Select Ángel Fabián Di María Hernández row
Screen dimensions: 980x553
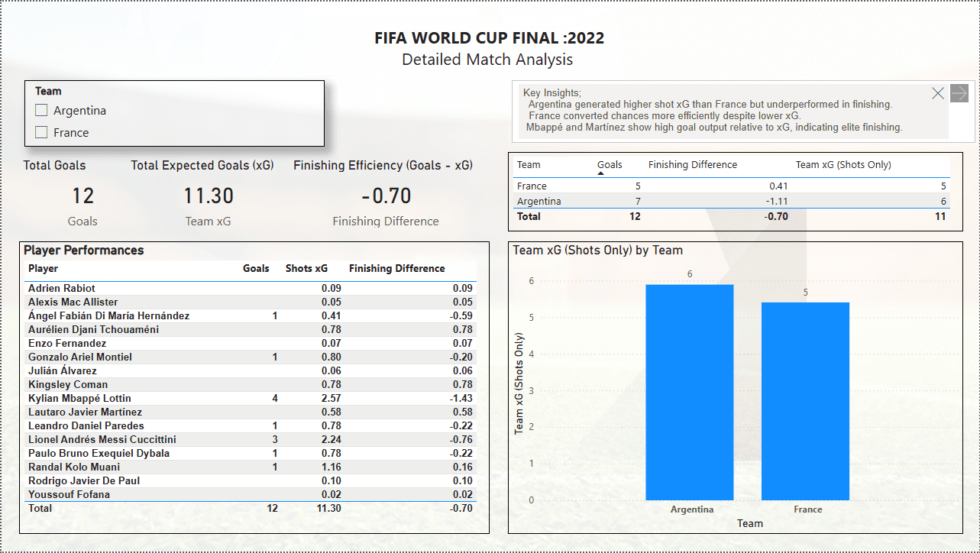pyautogui.click(x=251, y=316)
